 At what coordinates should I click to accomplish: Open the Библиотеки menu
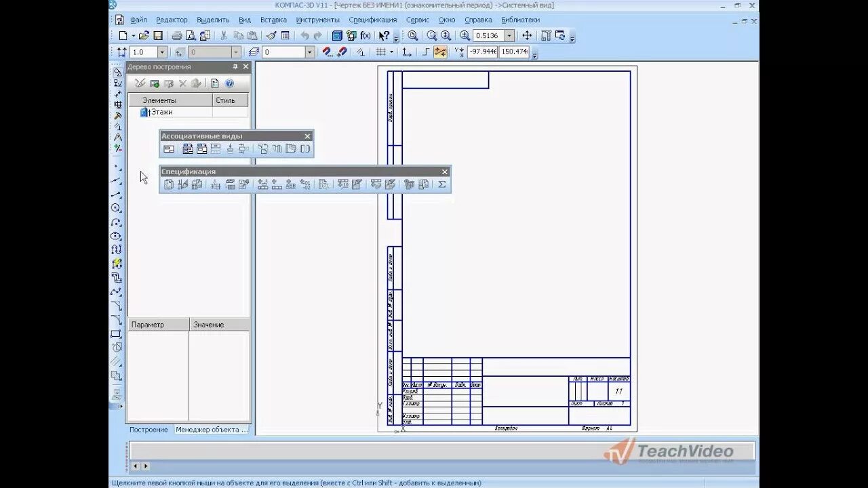(x=520, y=20)
